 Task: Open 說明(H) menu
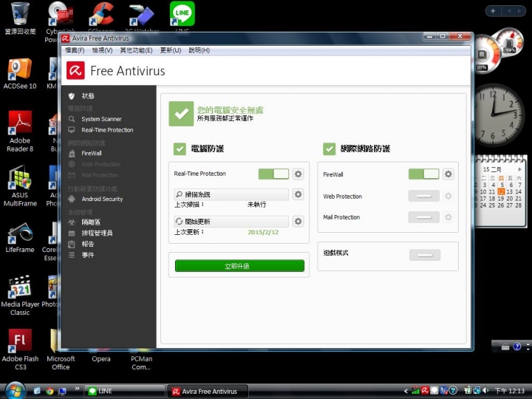click(199, 50)
